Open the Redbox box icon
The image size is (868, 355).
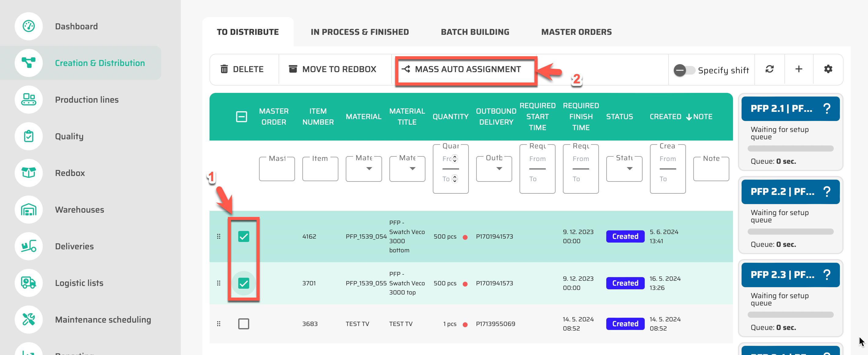(x=29, y=173)
